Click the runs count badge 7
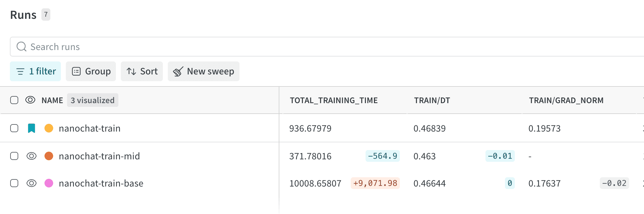The image size is (644, 214). point(46,15)
